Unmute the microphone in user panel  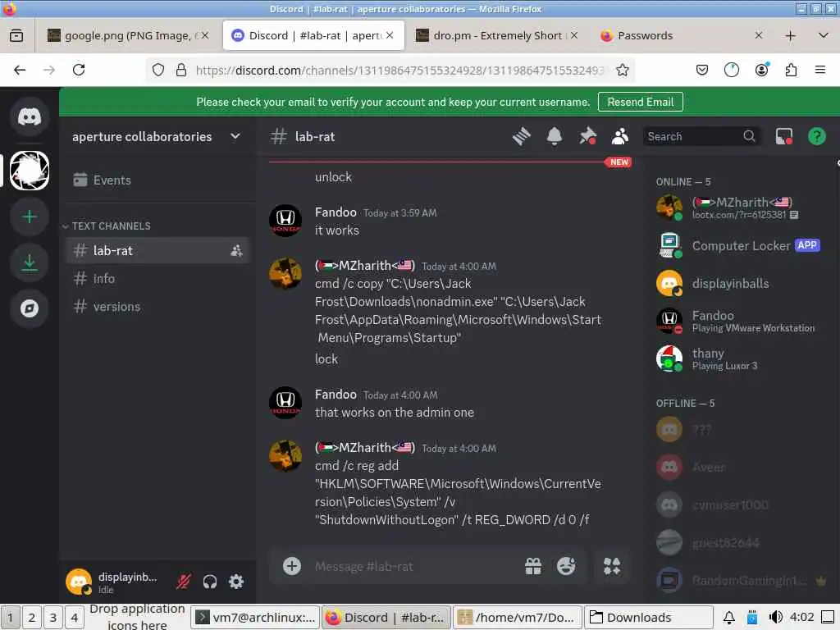184,582
